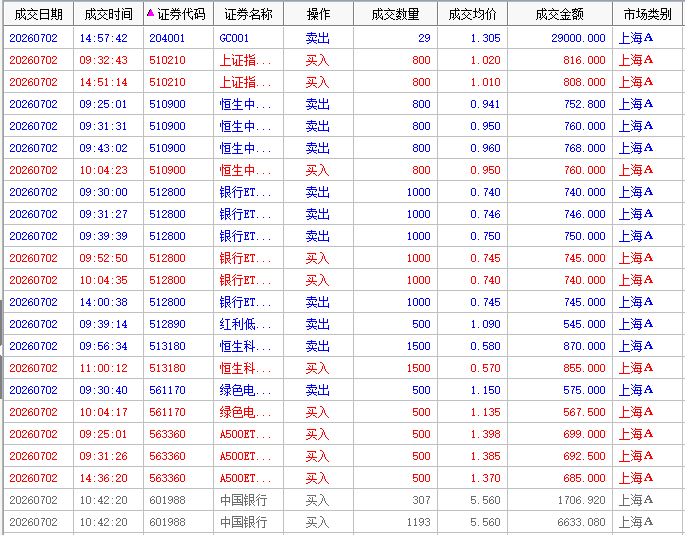Click the 市场类别 column header
The width and height of the screenshot is (685, 535).
[647, 14]
